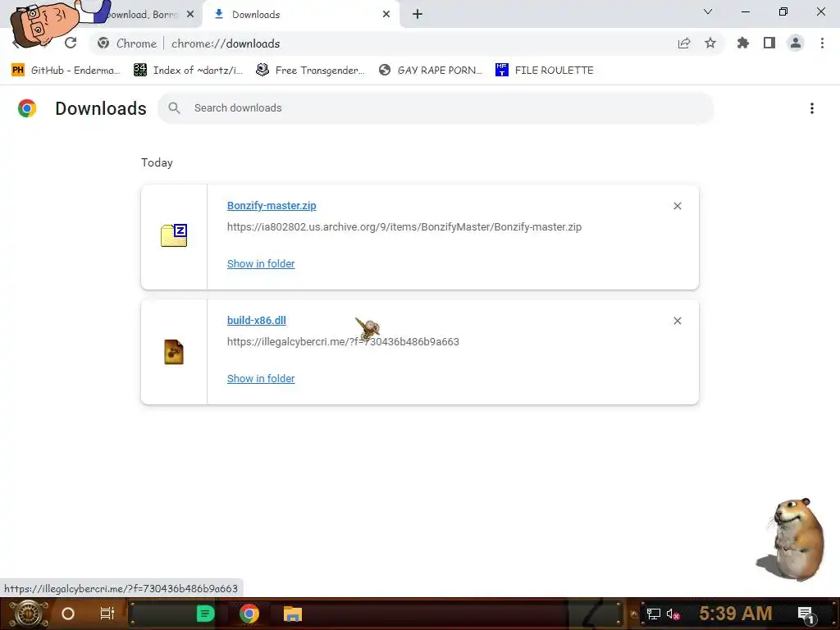Viewport: 840px width, 630px height.
Task: Open File Explorer from the taskbar
Action: (x=293, y=614)
